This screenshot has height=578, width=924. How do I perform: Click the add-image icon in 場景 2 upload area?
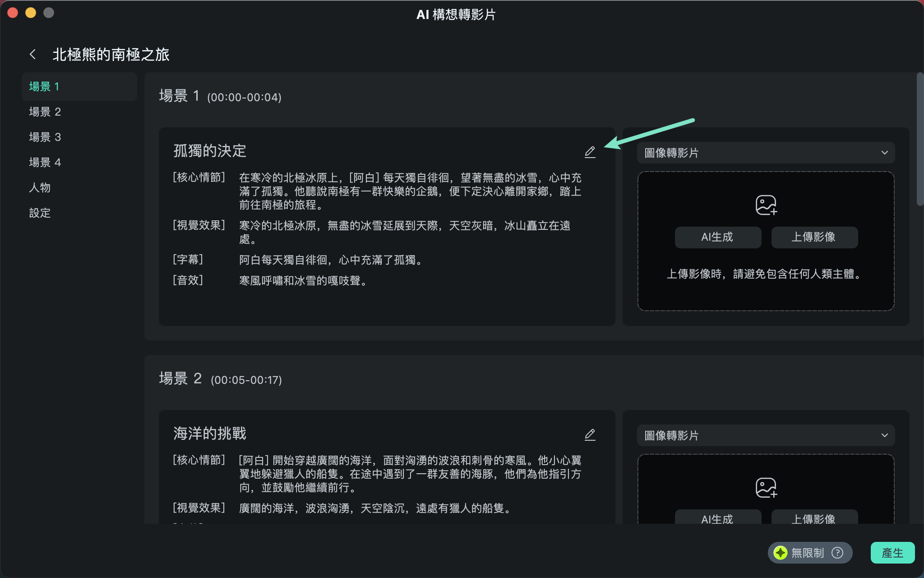[766, 488]
